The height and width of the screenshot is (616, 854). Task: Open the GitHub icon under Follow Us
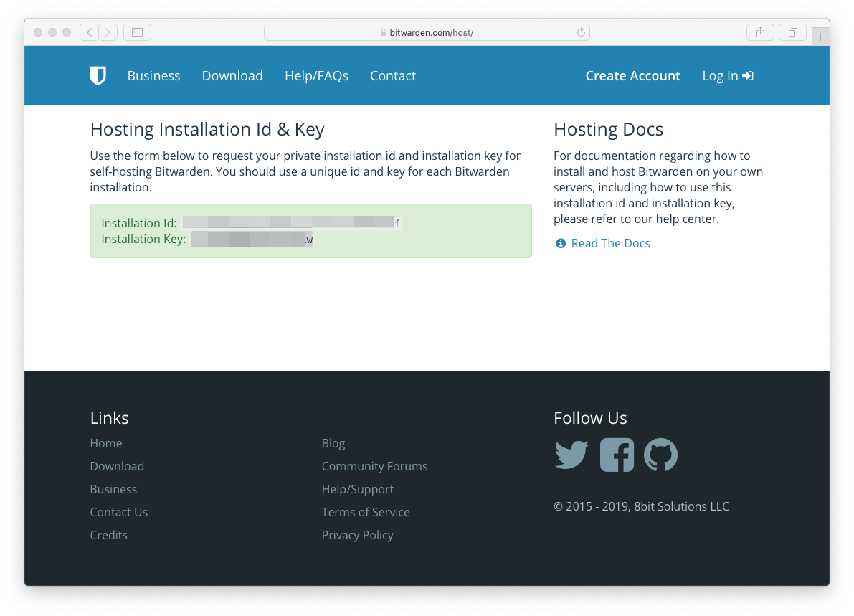click(660, 455)
